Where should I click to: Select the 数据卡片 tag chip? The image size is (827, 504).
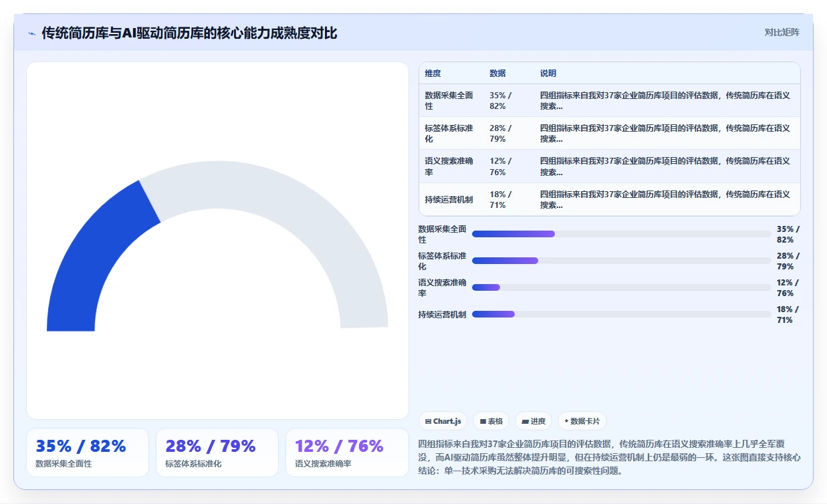pyautogui.click(x=582, y=421)
